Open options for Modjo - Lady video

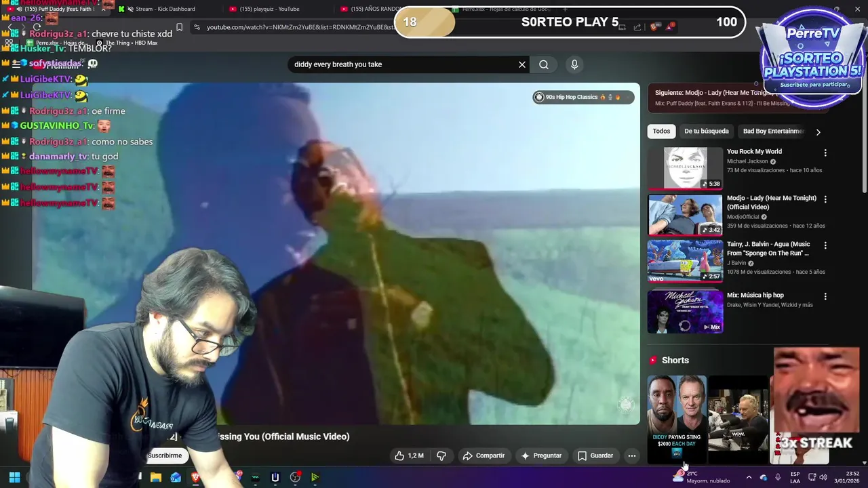tap(825, 199)
